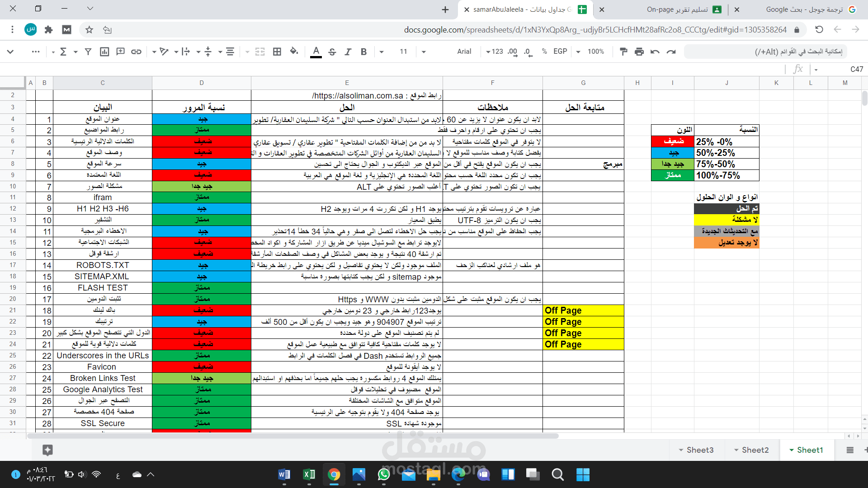Toggle italic formatting

348,52
